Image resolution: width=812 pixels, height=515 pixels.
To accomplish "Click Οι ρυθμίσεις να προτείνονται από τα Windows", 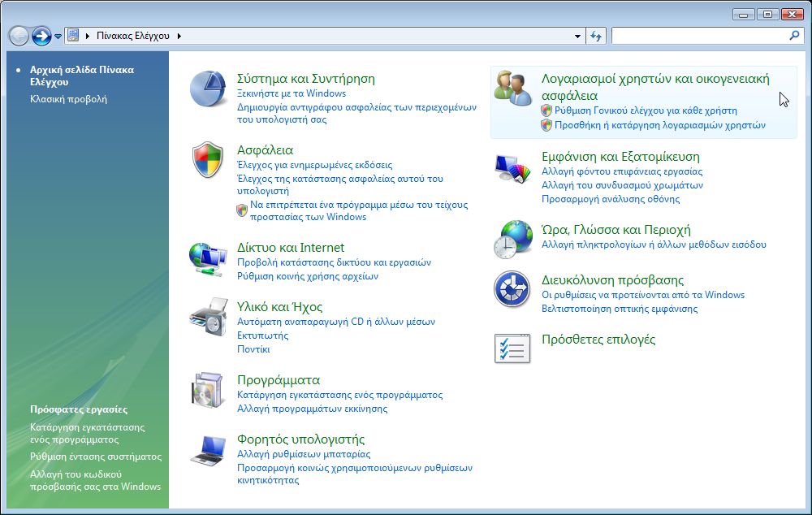I will click(642, 295).
